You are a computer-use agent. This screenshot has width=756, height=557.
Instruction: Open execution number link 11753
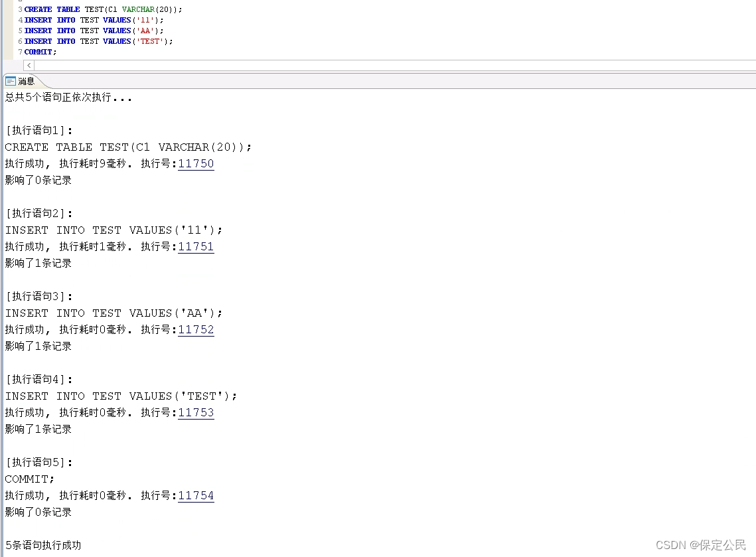click(196, 412)
